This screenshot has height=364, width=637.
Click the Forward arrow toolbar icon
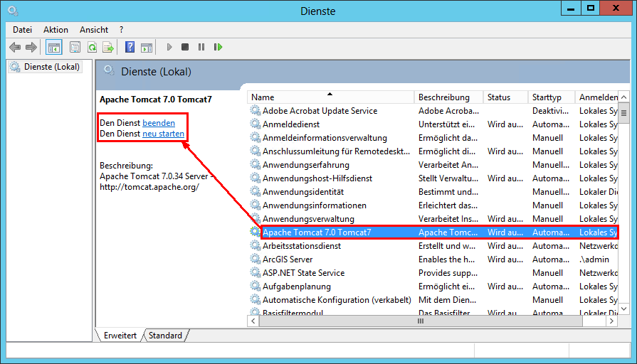click(31, 47)
